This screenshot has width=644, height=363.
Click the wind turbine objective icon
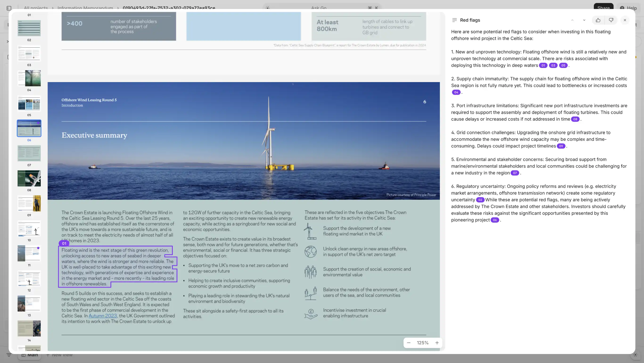click(310, 231)
